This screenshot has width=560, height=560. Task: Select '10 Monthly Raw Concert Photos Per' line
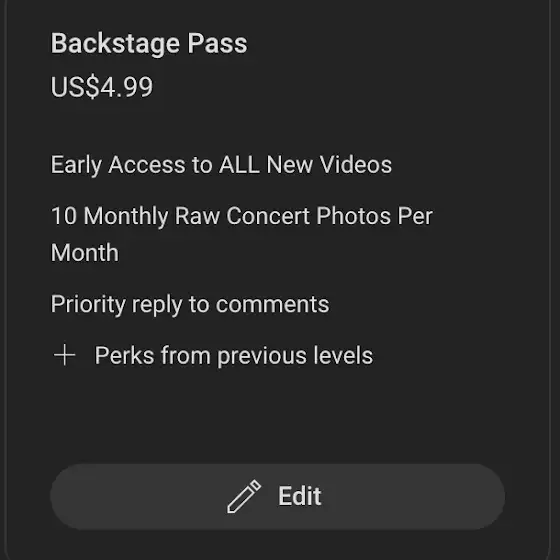coord(242,216)
